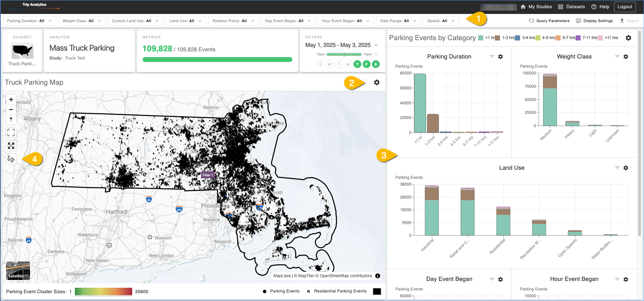
Task: Click the Truck Parking dataset thumbnail
Action: click(x=22, y=51)
